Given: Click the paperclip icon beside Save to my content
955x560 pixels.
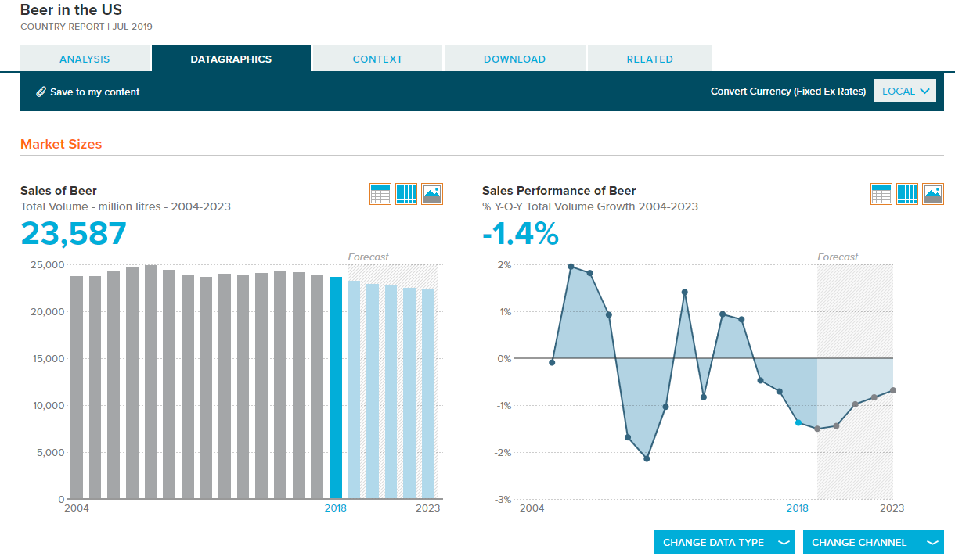Looking at the screenshot, I should 41,92.
